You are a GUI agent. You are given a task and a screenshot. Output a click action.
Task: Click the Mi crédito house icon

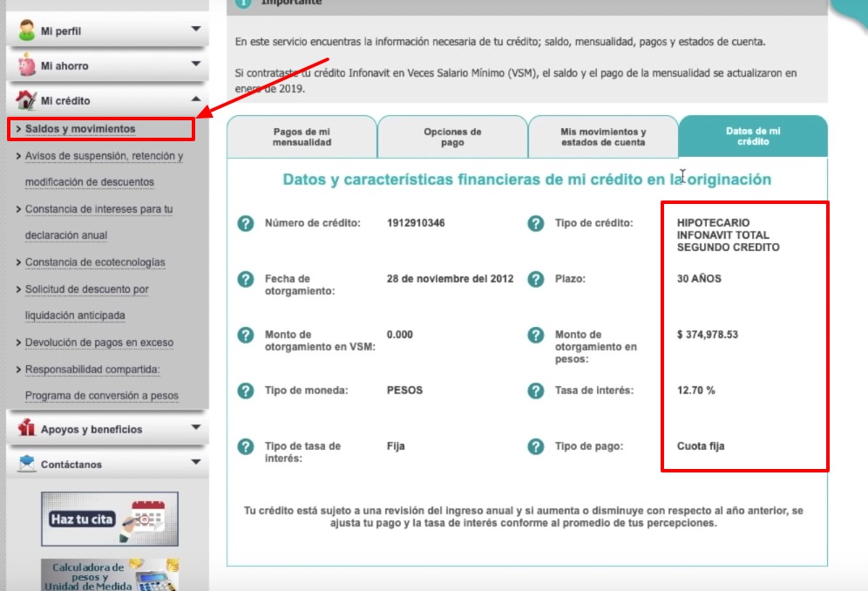click(26, 99)
